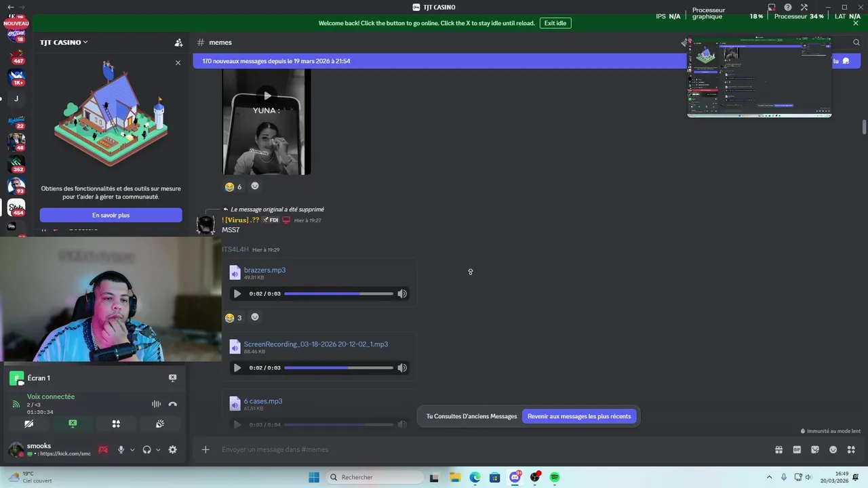Play the brazzers.mp3 audio
This screenshot has height=488, width=868.
tap(237, 293)
